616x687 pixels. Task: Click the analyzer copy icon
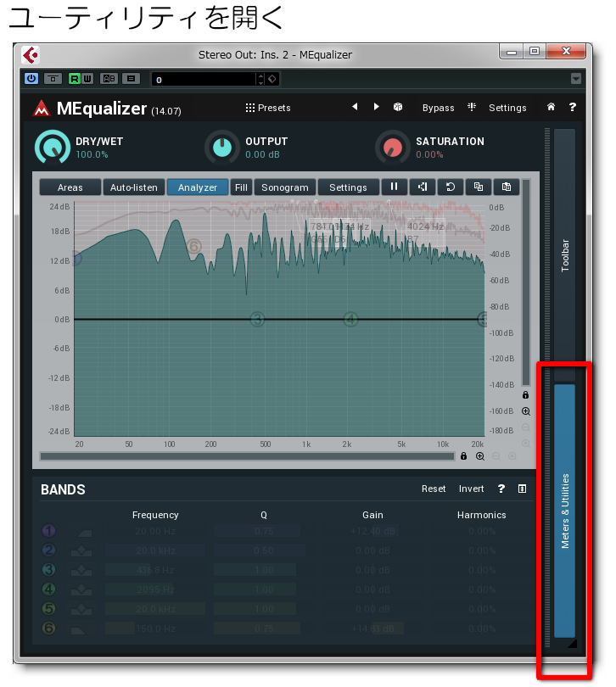pyautogui.click(x=479, y=187)
